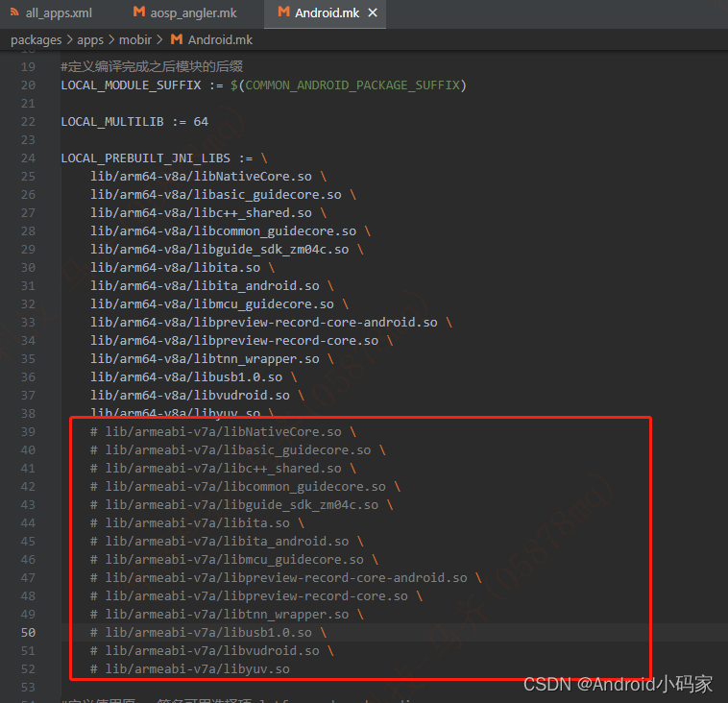Image resolution: width=728 pixels, height=703 pixels.
Task: Click commented armeabi-v7a libita.so line
Action: point(197,522)
